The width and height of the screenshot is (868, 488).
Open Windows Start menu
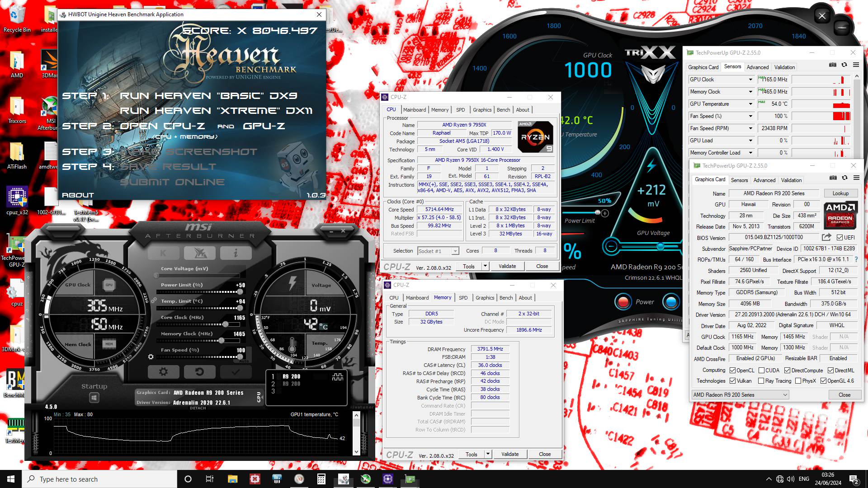tap(11, 479)
